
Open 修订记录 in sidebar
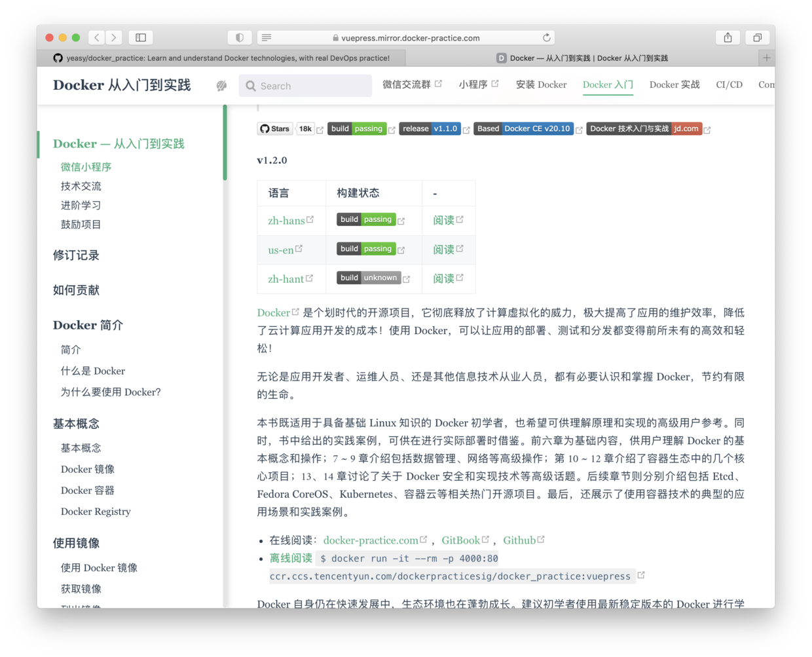pyautogui.click(x=76, y=255)
